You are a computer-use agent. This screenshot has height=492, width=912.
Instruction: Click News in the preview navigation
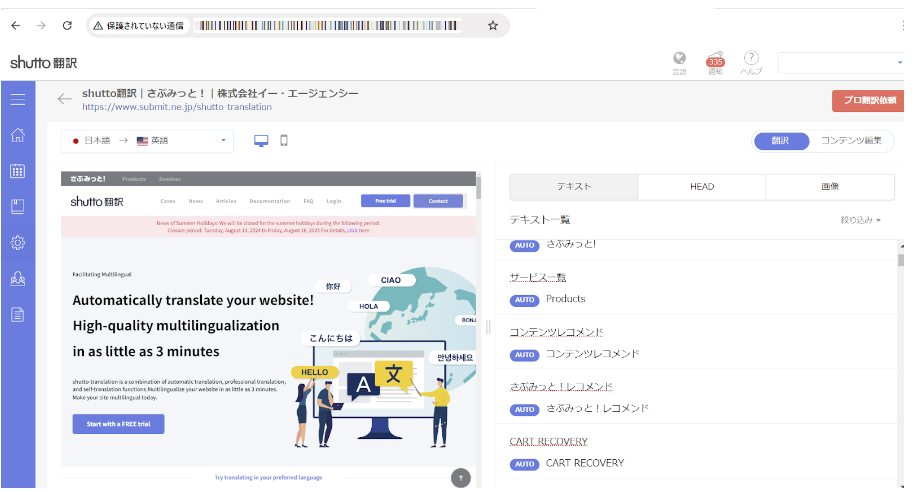point(195,201)
